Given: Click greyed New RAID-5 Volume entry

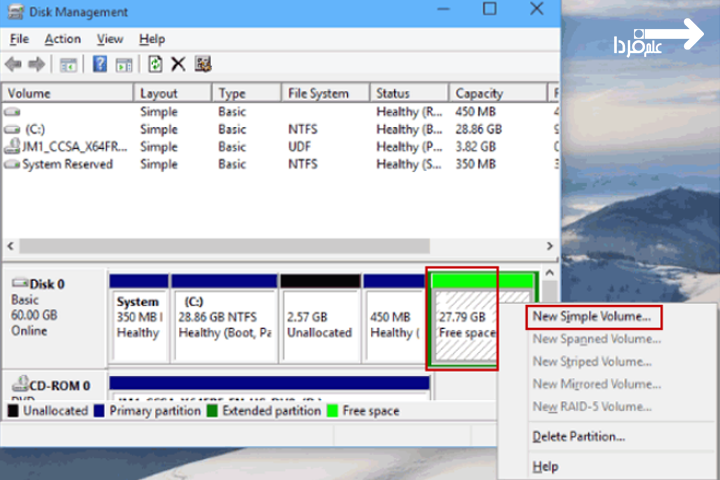Looking at the screenshot, I should [x=592, y=407].
